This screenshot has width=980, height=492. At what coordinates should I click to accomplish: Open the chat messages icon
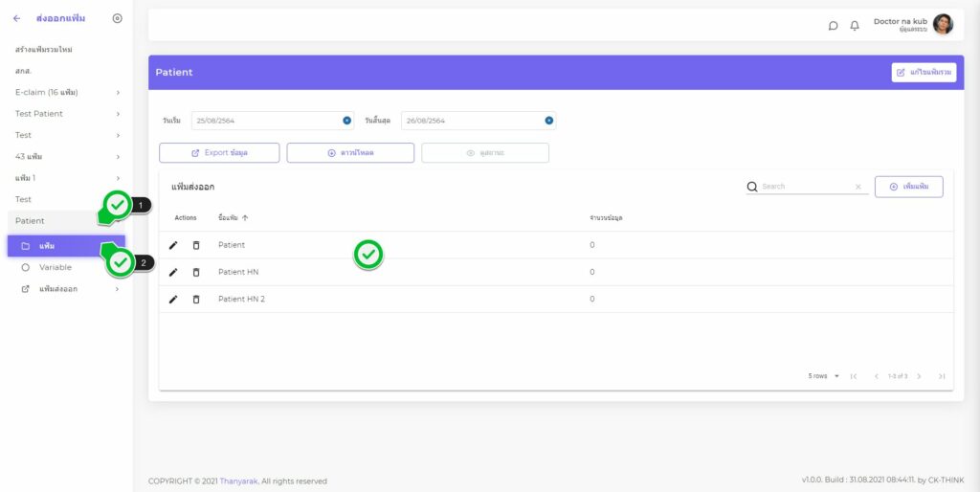tap(833, 26)
